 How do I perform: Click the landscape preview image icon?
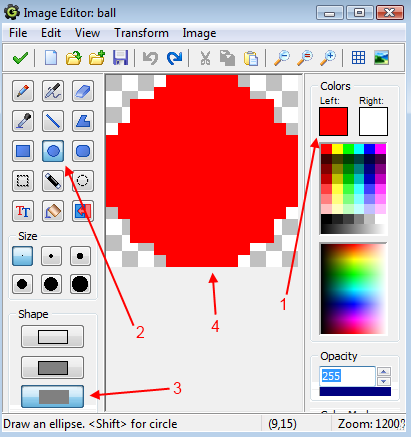381,58
